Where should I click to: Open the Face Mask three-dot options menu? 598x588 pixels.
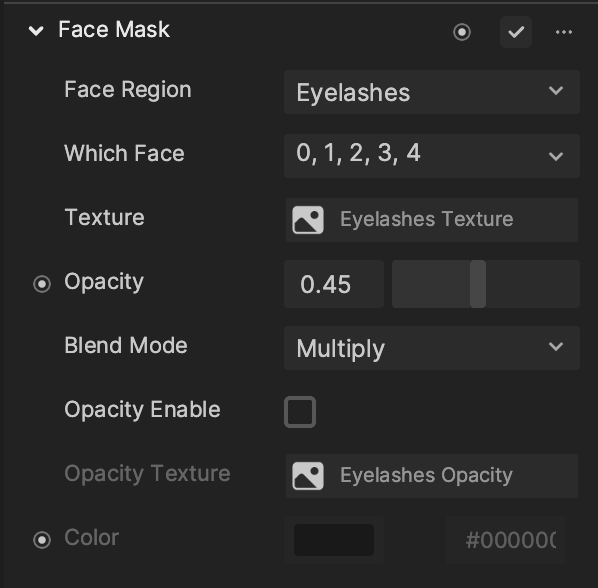pyautogui.click(x=564, y=32)
